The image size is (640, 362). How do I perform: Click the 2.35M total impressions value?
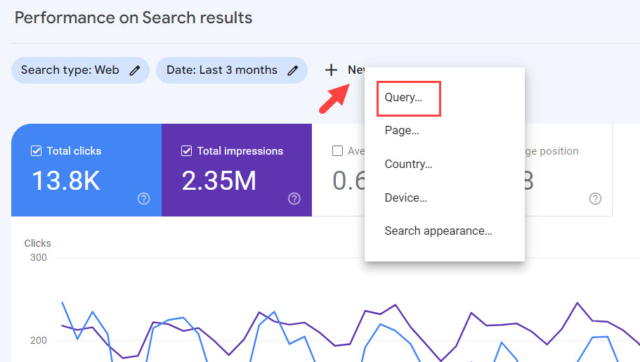click(x=219, y=181)
